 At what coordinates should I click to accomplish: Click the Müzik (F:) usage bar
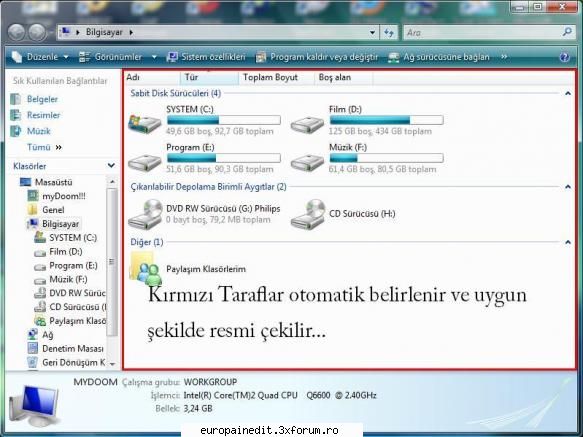(387, 158)
